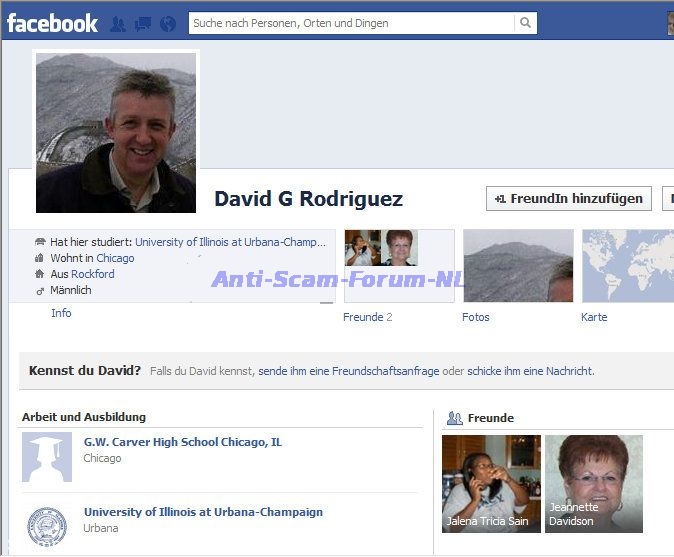Screen dimensions: 674x557
Task: Click the Facebook logo
Action: coord(52,22)
